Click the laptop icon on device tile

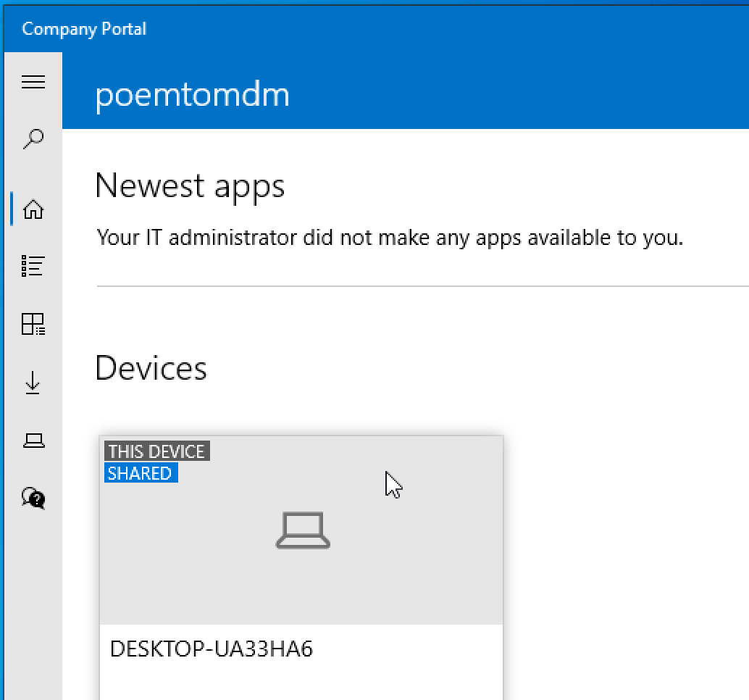tap(303, 530)
